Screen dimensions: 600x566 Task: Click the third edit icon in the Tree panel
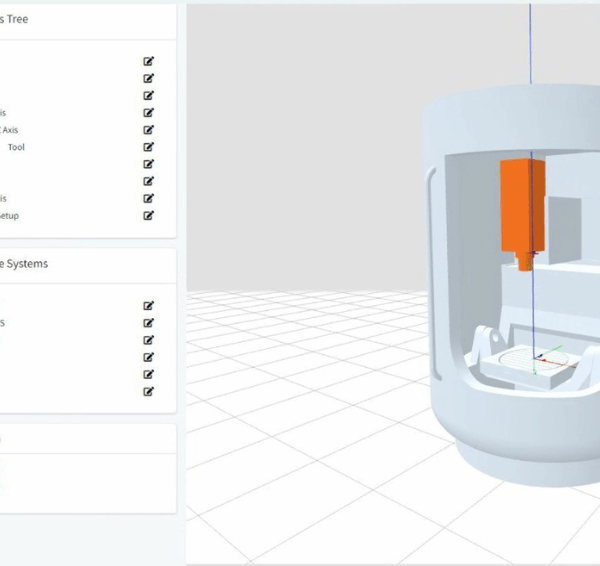click(149, 96)
